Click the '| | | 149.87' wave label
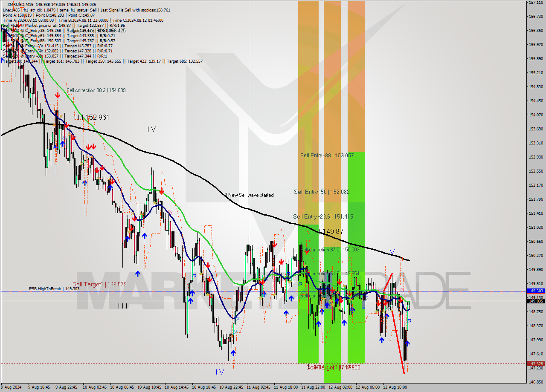This screenshot has width=546, height=392. coord(327,231)
